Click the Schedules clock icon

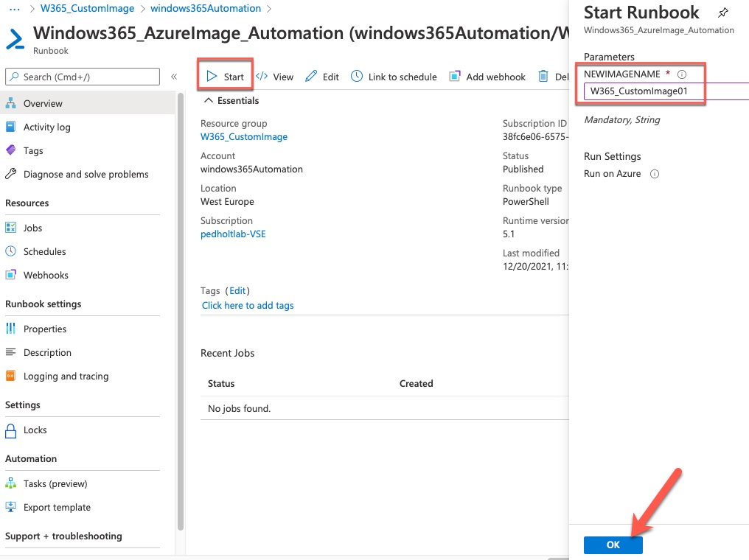click(x=10, y=251)
